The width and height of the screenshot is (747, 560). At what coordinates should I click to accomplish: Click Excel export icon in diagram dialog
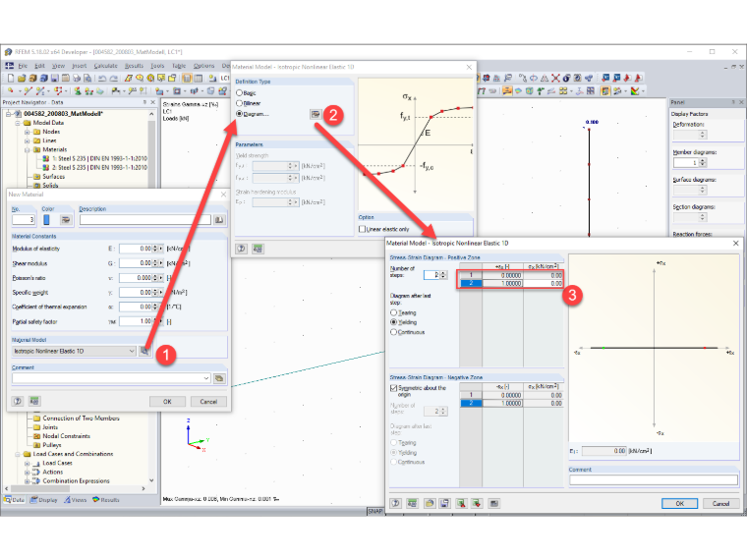[x=477, y=503]
